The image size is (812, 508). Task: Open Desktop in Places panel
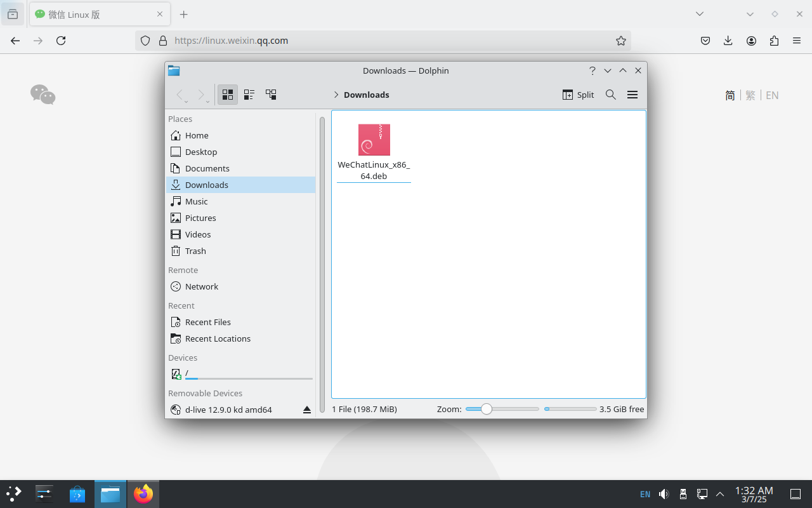240,152
